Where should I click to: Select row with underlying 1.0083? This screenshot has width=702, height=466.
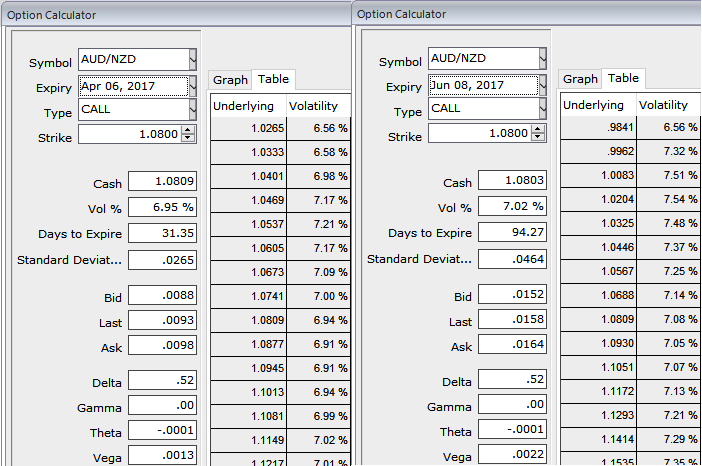(630, 175)
